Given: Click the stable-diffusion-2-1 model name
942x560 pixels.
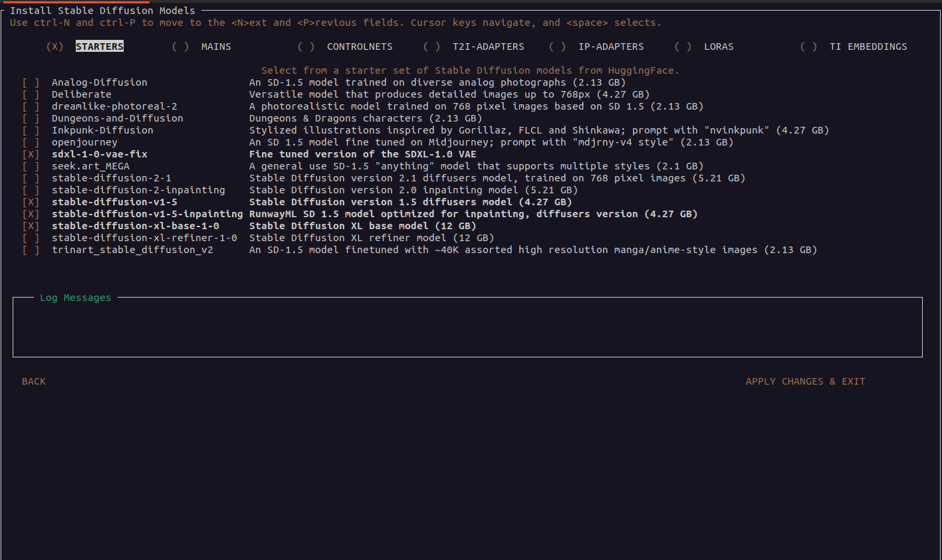Looking at the screenshot, I should coord(112,178).
